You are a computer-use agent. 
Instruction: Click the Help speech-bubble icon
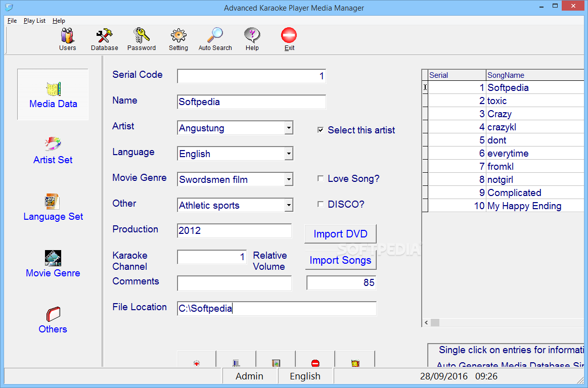252,39
